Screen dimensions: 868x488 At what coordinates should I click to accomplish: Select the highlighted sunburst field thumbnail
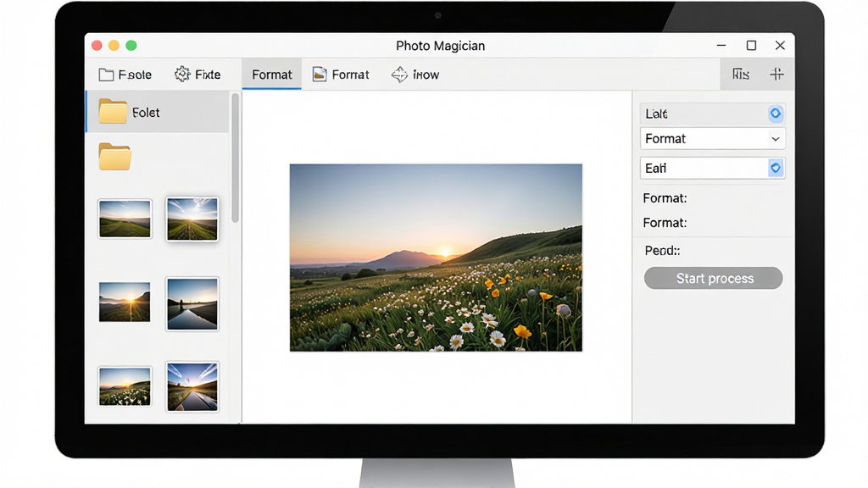(192, 219)
